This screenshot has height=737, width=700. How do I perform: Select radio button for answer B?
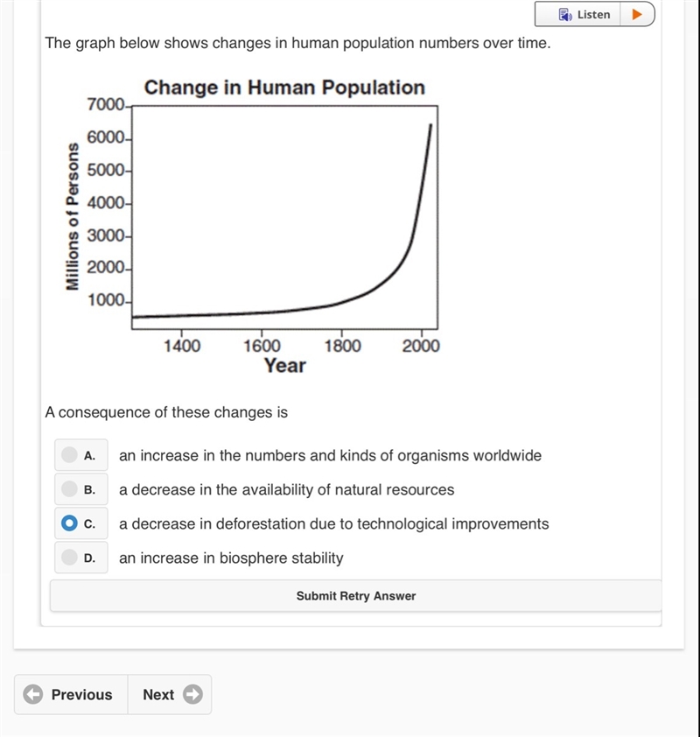(x=69, y=488)
